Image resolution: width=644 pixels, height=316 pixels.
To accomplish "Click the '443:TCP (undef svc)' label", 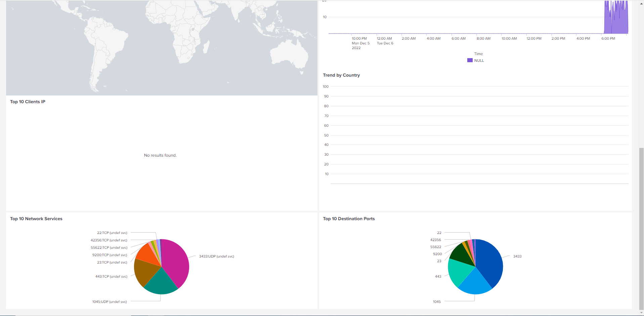I will point(112,276).
